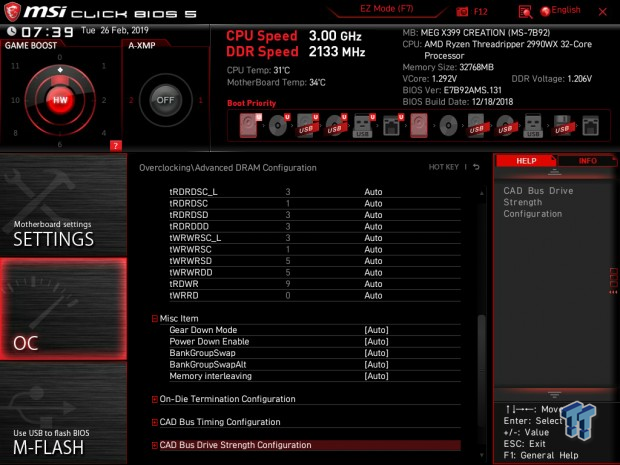Open the OC overclocking menu
The height and width of the screenshot is (465, 620).
(x=63, y=309)
